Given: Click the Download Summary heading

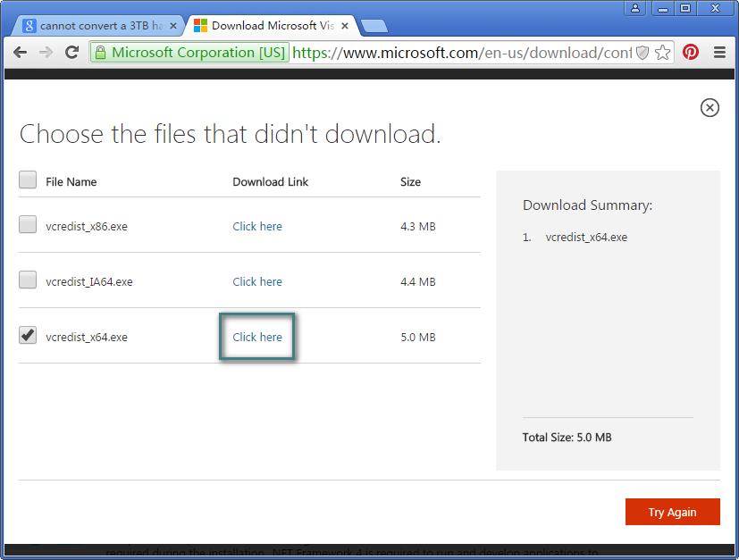Looking at the screenshot, I should 588,205.
